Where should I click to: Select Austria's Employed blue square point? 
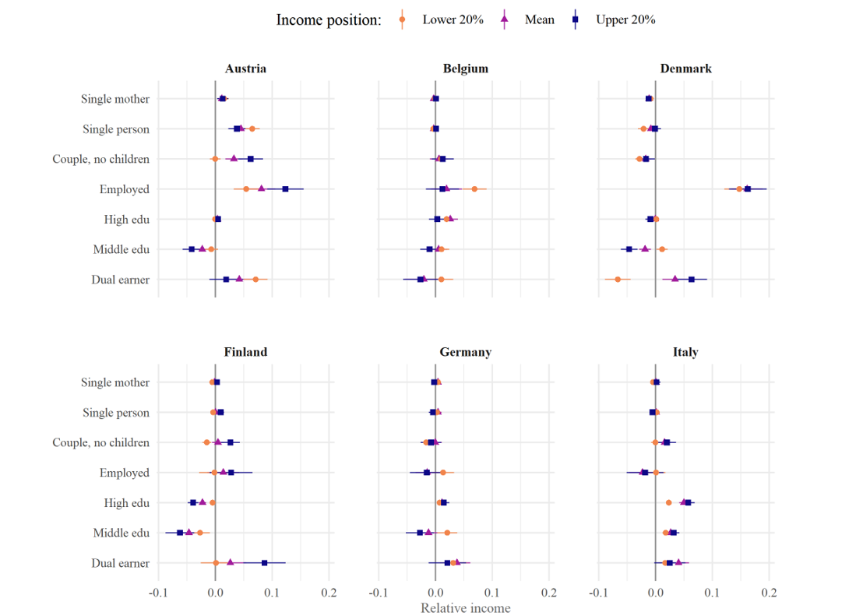pos(285,189)
